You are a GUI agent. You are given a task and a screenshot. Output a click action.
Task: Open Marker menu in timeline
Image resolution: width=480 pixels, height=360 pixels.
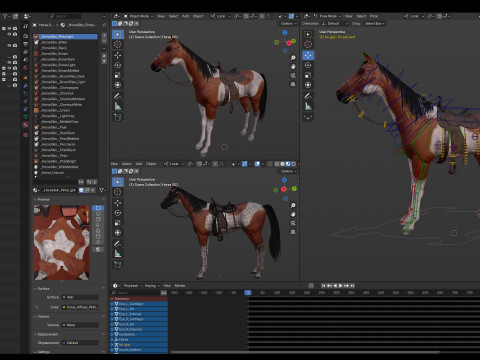(x=180, y=286)
